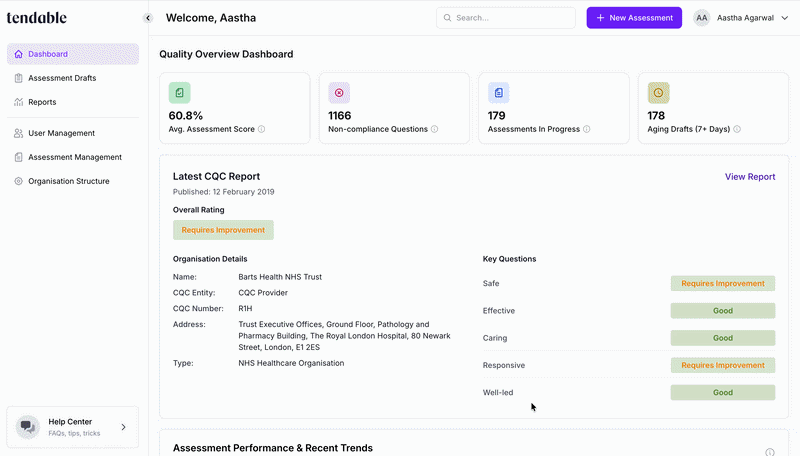Screen dimensions: 800x456
Task: Open Dashboard in the sidebar
Action: click(73, 54)
